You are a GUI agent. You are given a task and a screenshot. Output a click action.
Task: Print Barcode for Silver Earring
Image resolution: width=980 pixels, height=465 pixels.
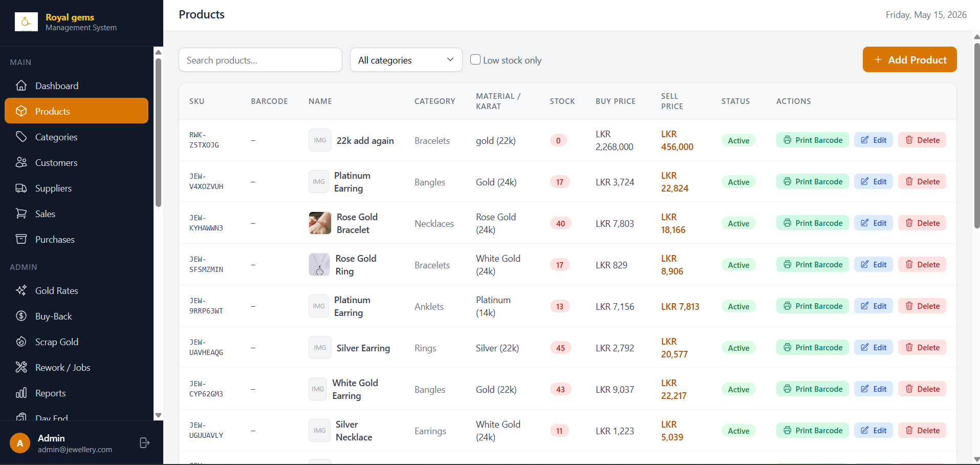click(813, 347)
